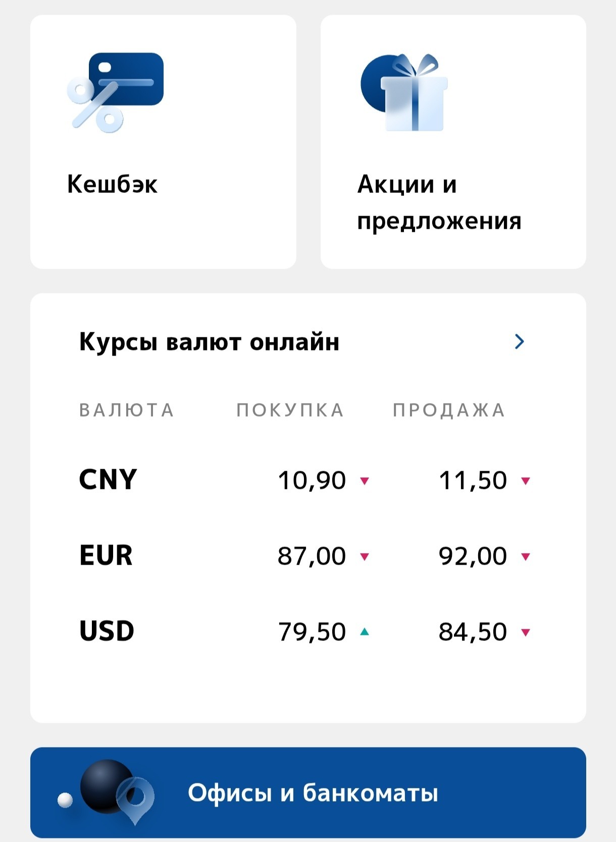Tap EUR sell rate down arrow
Screen dimensions: 616x842
pyautogui.click(x=526, y=557)
